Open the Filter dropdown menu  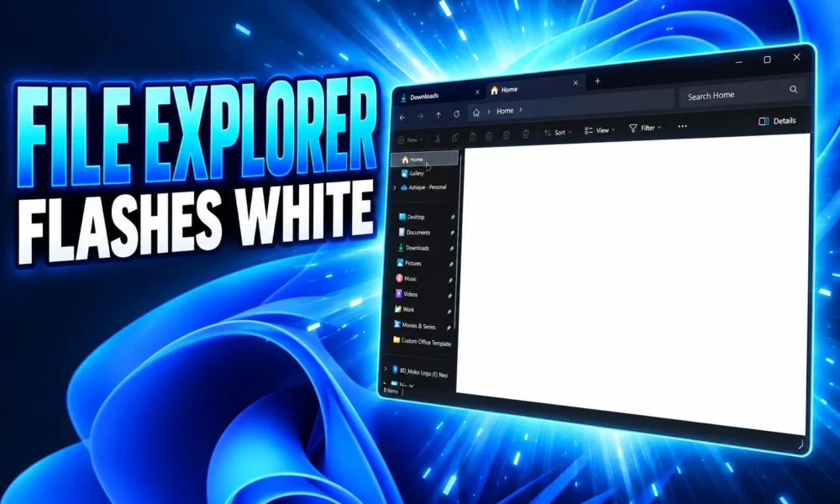[645, 128]
